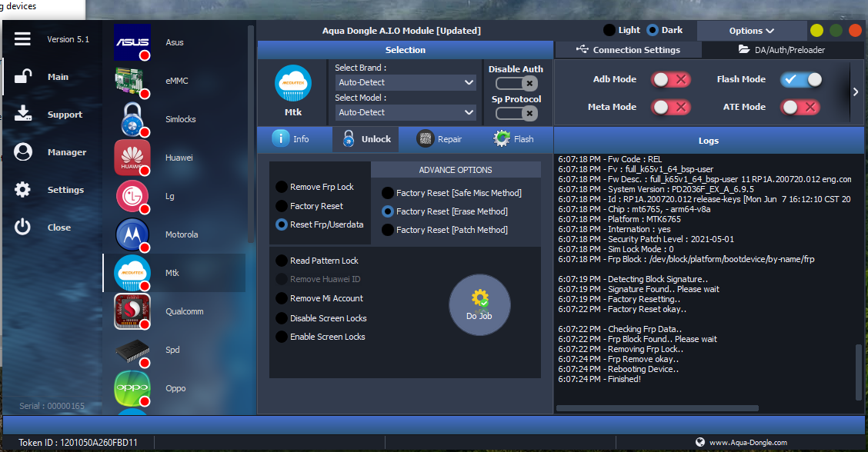Image resolution: width=868 pixels, height=452 pixels.
Task: Select the Mtk cloud icon in list
Action: click(x=132, y=273)
